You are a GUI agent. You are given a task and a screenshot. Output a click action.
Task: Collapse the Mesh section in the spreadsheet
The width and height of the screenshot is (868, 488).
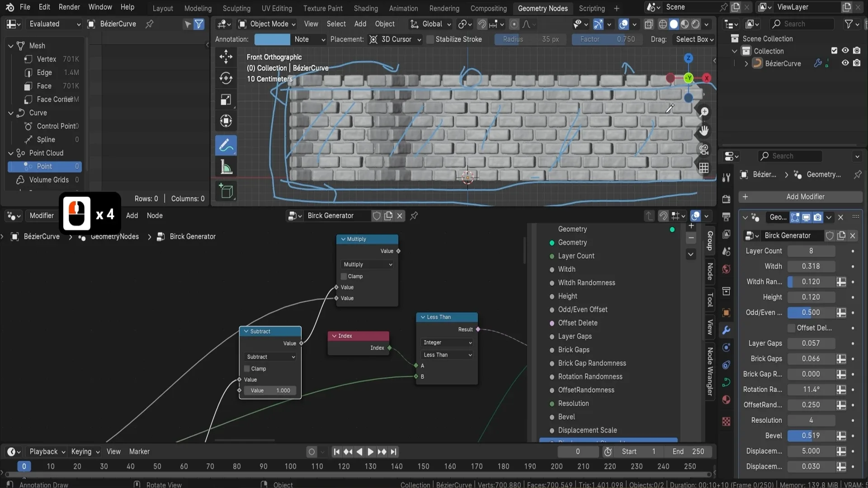tap(11, 46)
